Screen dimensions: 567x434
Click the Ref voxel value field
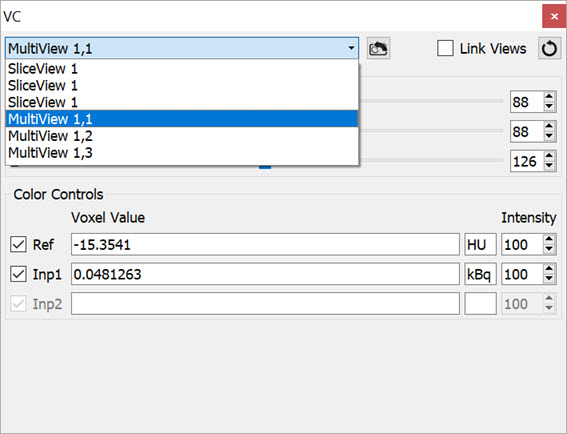[265, 244]
